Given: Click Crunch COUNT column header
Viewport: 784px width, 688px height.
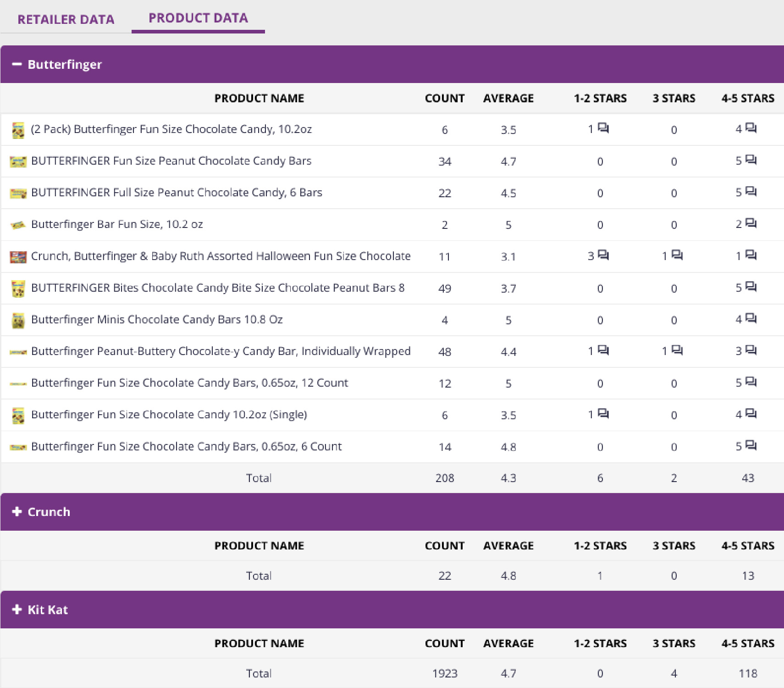Looking at the screenshot, I should pos(445,545).
